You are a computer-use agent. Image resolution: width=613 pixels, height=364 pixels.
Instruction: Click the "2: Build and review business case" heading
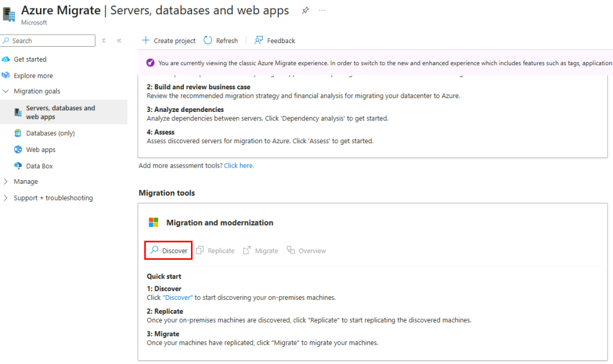(199, 87)
